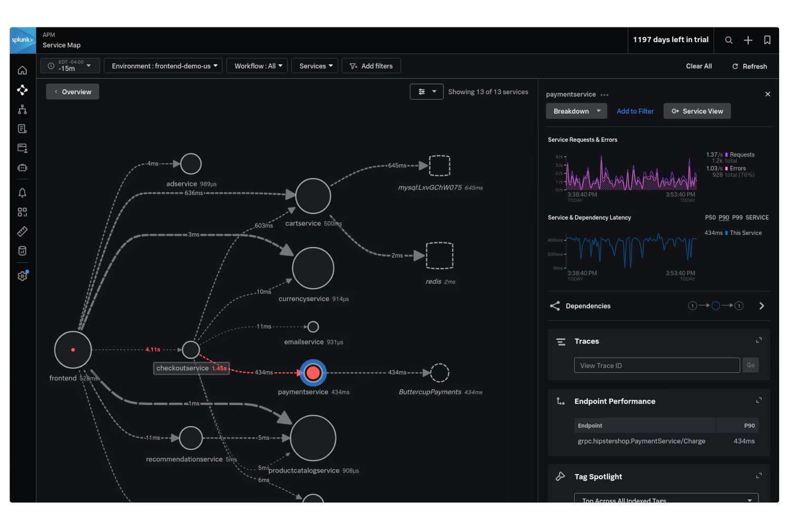Select P99 latency percentile

pyautogui.click(x=737, y=218)
